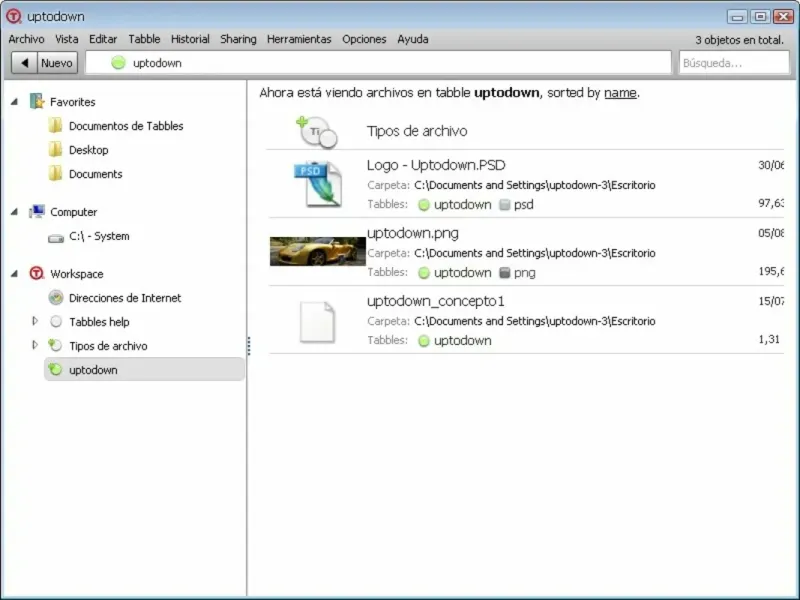The image size is (800, 600).
Task: Click inside the Búsqueda search field
Action: coord(734,63)
